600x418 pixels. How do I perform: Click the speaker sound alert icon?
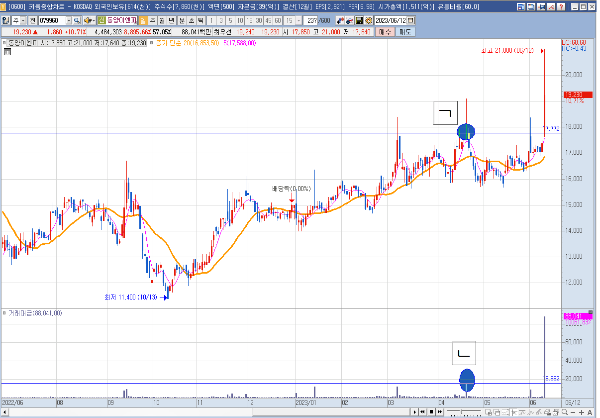(88, 20)
